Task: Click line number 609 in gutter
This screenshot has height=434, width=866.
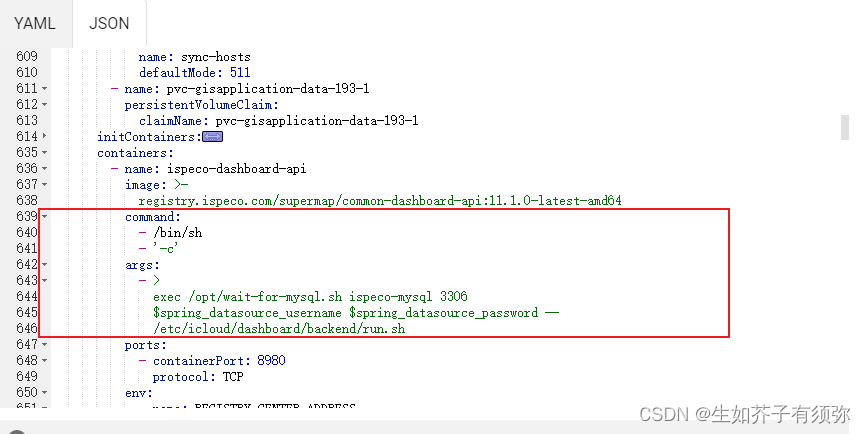Action: 27,56
